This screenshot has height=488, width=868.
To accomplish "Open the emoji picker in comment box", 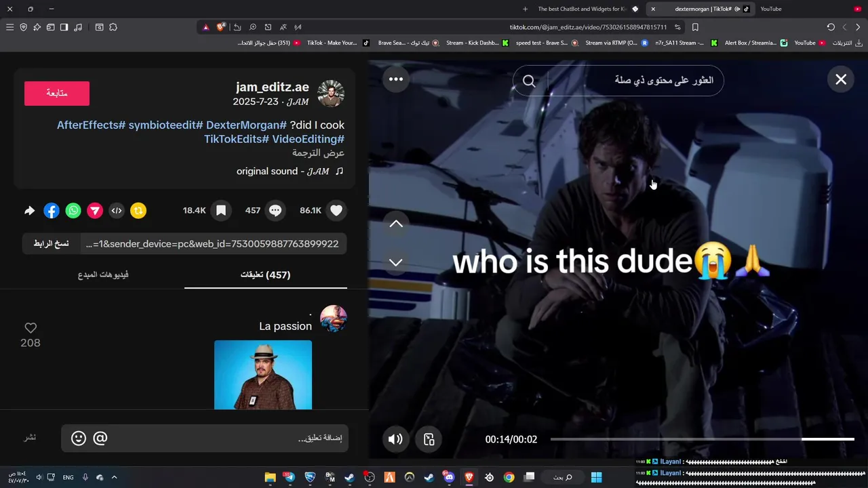I will click(79, 439).
